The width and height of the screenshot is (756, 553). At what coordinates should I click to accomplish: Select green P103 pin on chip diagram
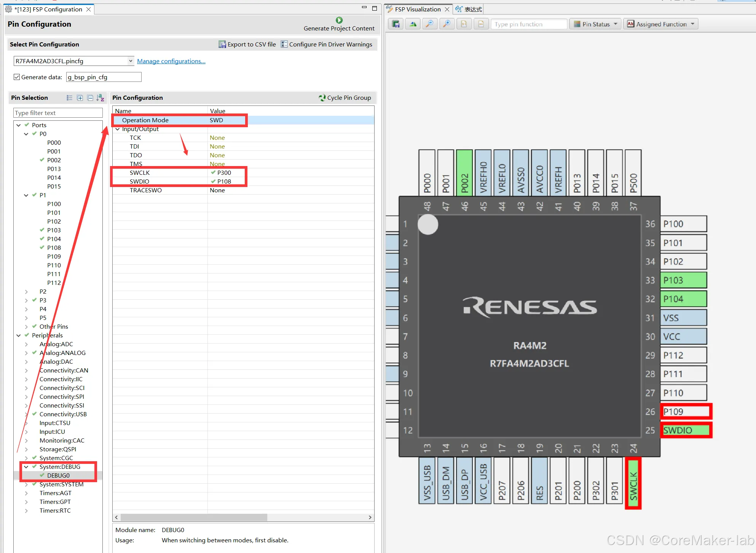point(684,280)
